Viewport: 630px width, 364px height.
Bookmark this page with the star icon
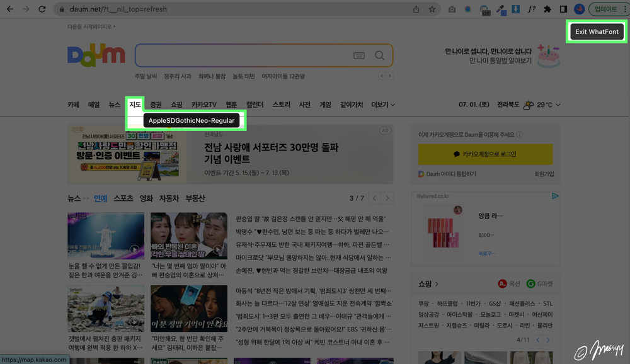(432, 9)
